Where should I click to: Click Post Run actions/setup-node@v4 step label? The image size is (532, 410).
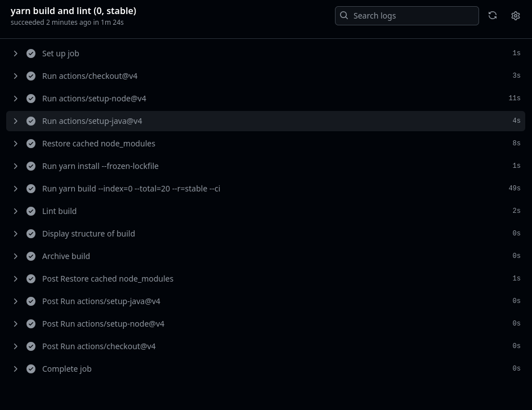pos(103,324)
